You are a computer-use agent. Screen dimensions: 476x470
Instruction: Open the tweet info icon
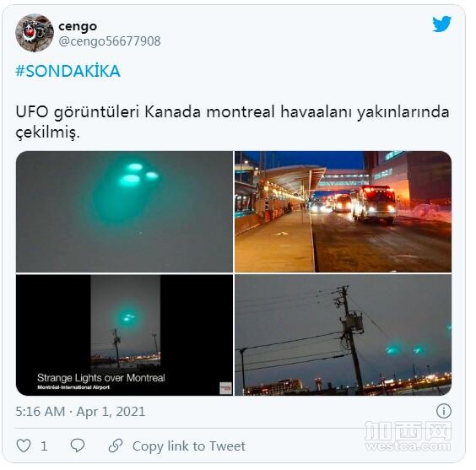tap(444, 411)
